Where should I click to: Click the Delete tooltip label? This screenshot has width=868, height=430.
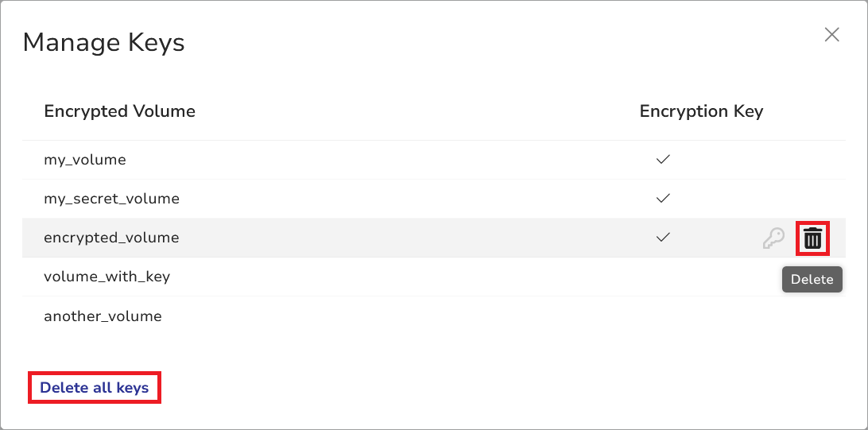(x=812, y=279)
